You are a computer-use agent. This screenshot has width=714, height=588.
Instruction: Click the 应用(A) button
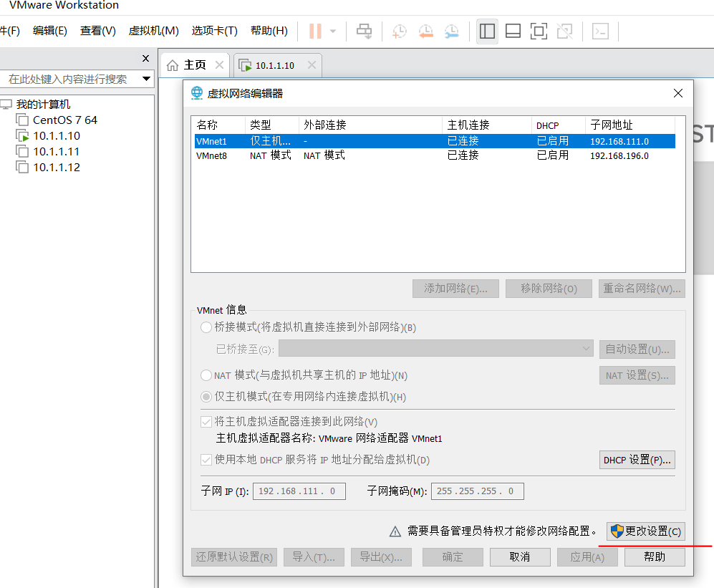pos(587,557)
